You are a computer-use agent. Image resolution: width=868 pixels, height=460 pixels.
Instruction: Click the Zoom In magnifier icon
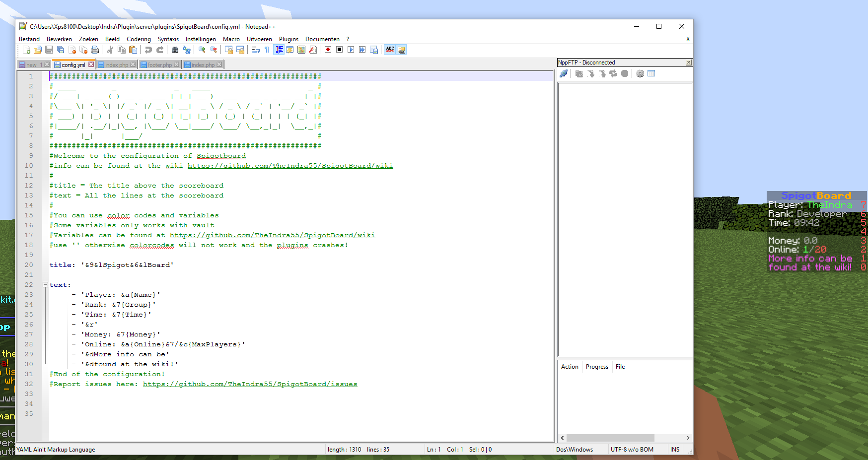click(x=202, y=50)
